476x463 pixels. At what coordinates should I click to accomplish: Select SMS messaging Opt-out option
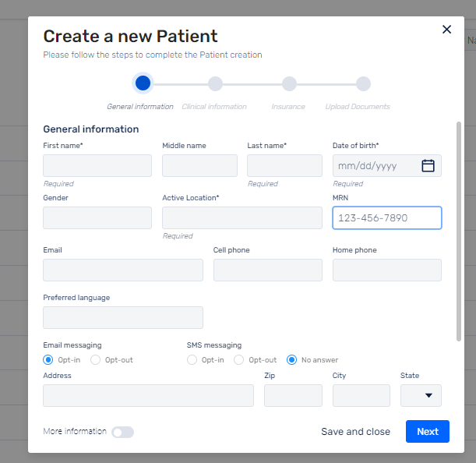point(238,359)
